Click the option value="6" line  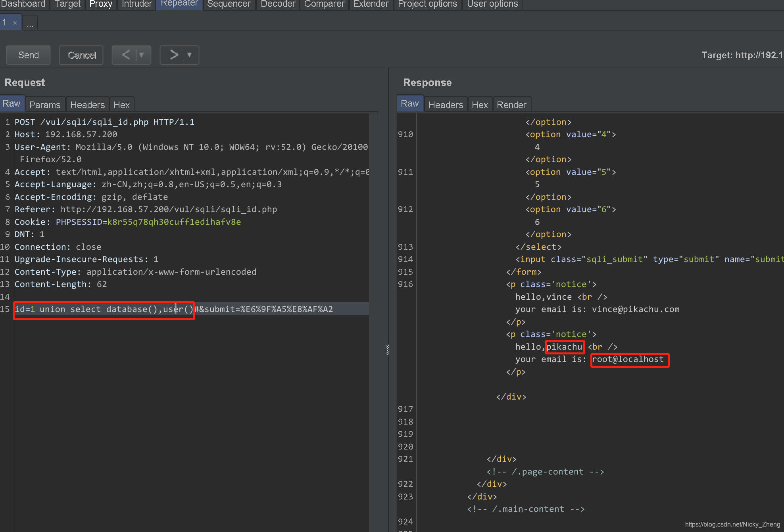pyautogui.click(x=571, y=209)
